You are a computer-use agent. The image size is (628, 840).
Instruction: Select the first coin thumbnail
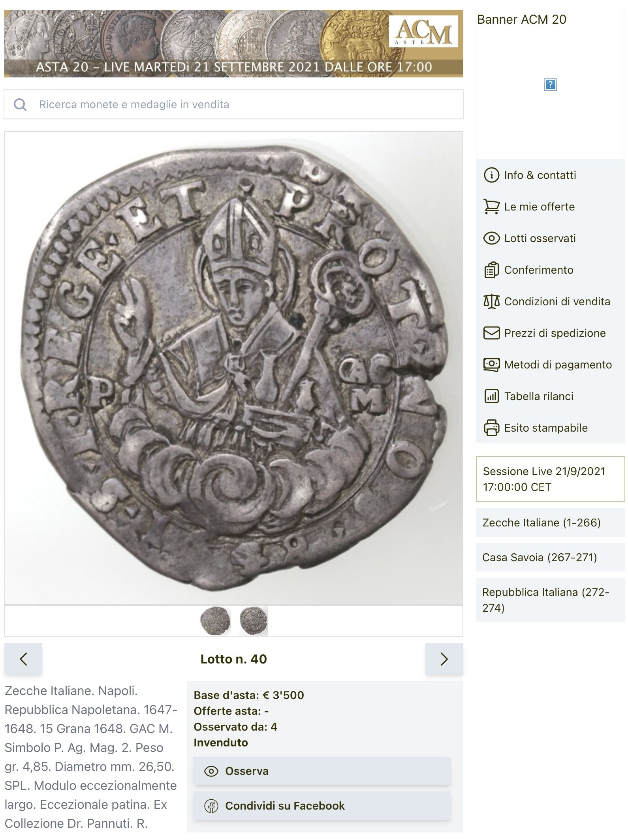tap(215, 620)
